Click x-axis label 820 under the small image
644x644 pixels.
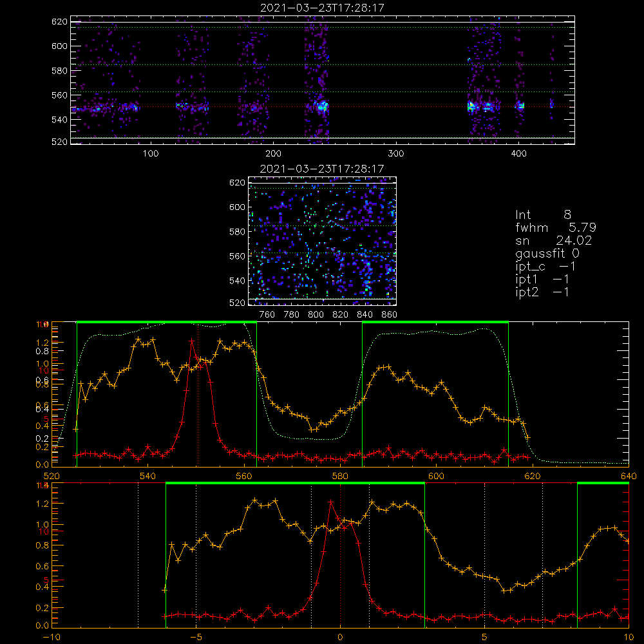coord(340,315)
